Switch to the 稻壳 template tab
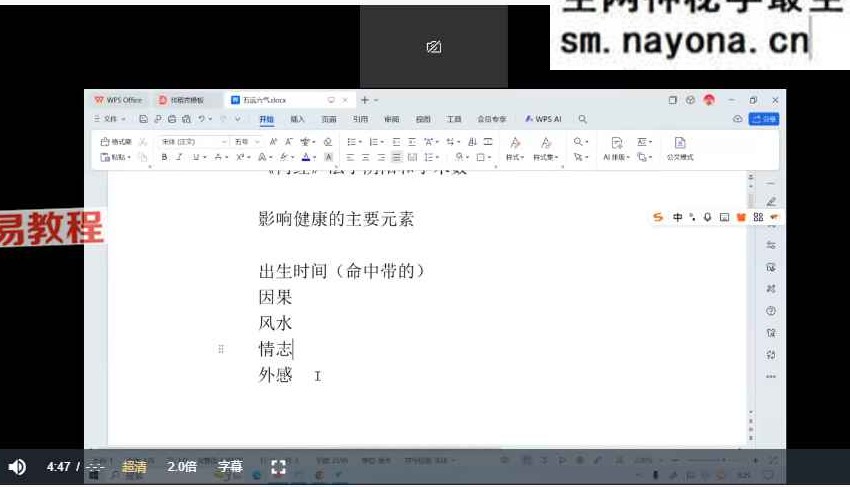 pos(182,100)
